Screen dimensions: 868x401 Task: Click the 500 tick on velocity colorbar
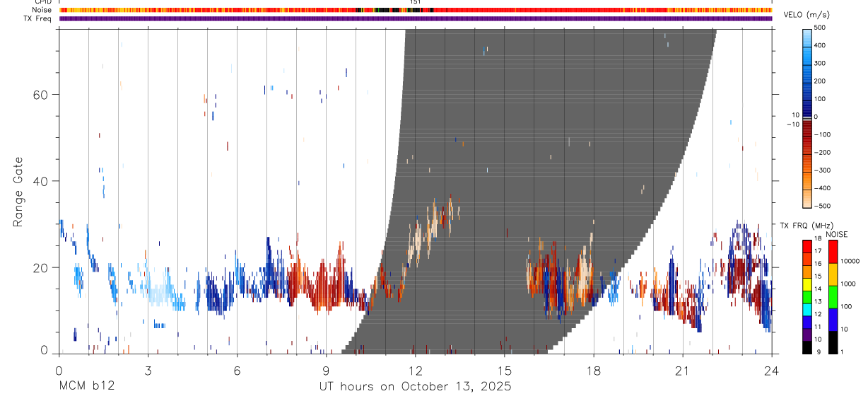pos(821,28)
